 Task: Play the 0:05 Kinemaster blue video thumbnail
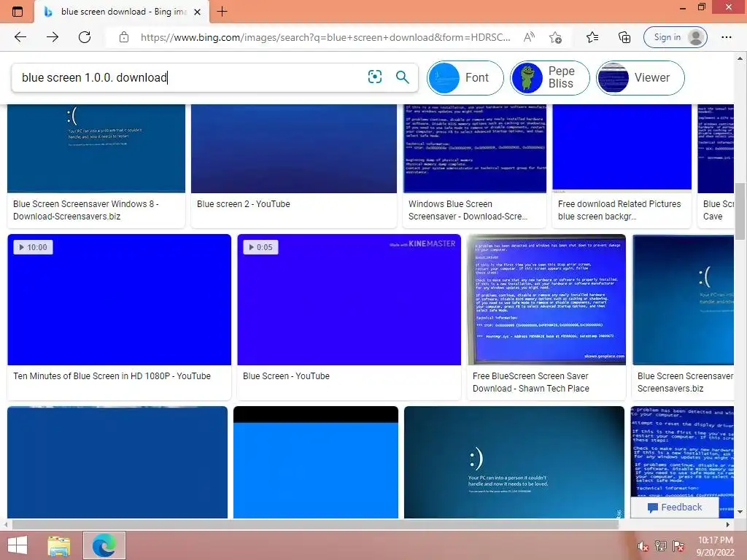[x=349, y=300]
